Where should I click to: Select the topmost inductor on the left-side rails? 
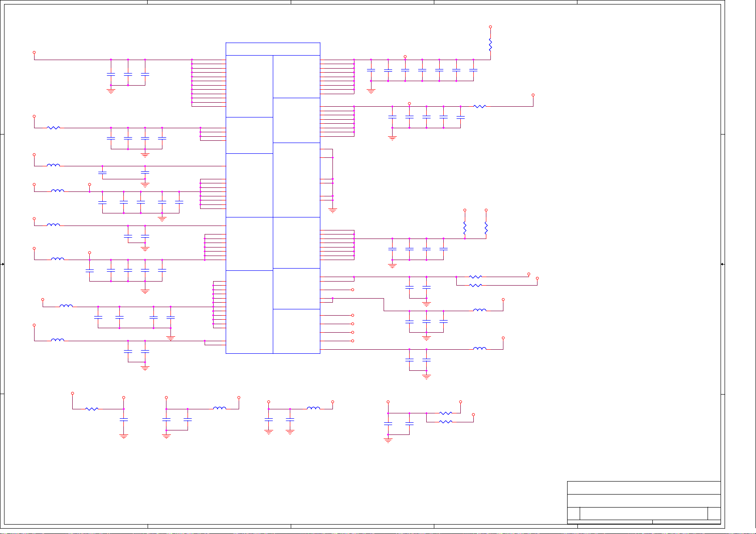click(x=53, y=165)
